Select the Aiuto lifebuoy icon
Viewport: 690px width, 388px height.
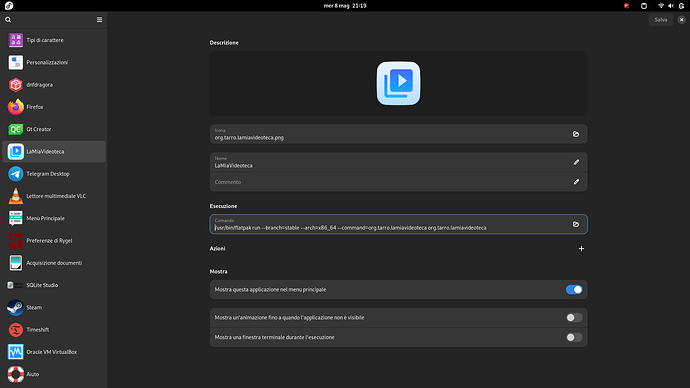[x=16, y=374]
